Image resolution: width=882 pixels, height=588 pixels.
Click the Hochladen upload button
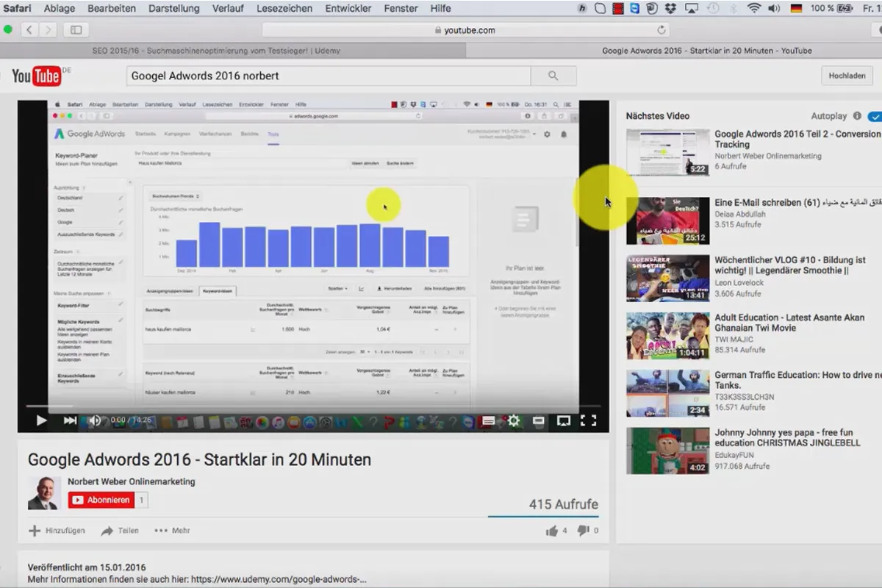coord(847,76)
